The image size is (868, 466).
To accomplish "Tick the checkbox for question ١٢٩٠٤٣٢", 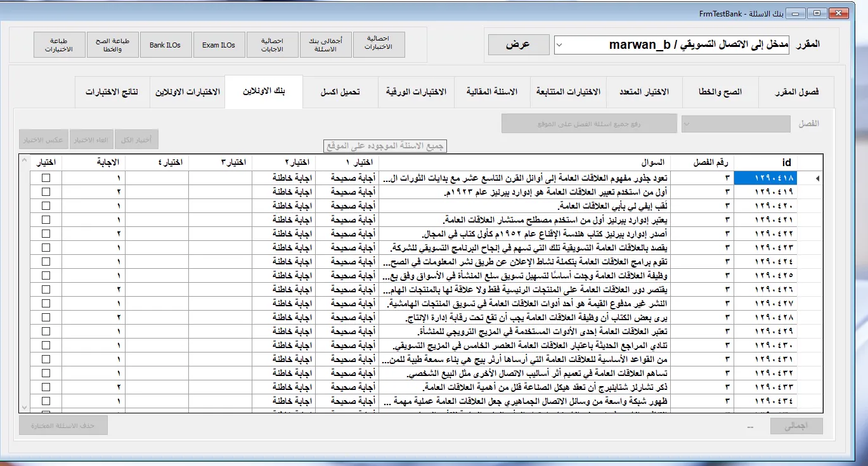I will pos(46,373).
